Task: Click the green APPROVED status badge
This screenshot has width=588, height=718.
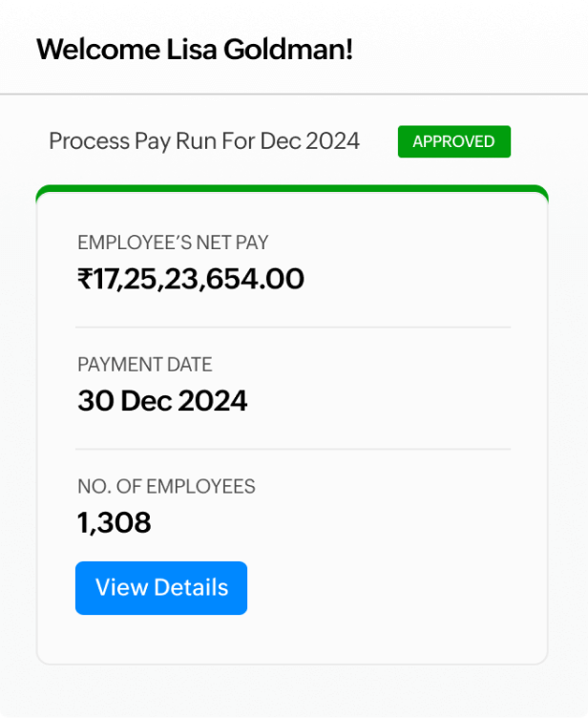Action: (453, 141)
